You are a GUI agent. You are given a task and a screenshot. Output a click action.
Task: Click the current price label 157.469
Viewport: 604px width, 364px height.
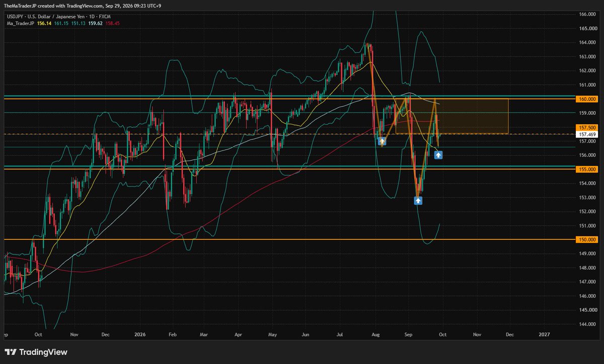click(588, 134)
